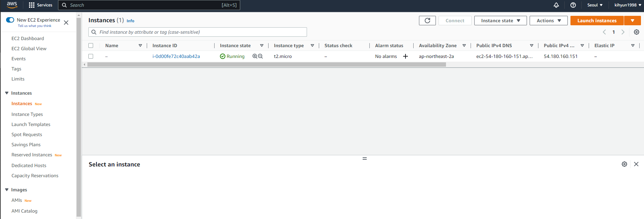Open details panel settings gear
The width and height of the screenshot is (644, 219).
point(624,164)
